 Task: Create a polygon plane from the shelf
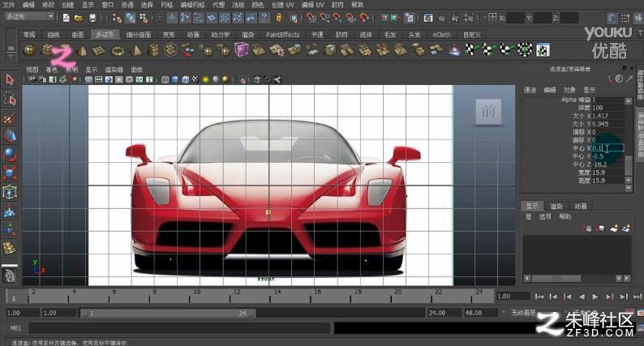tap(100, 50)
